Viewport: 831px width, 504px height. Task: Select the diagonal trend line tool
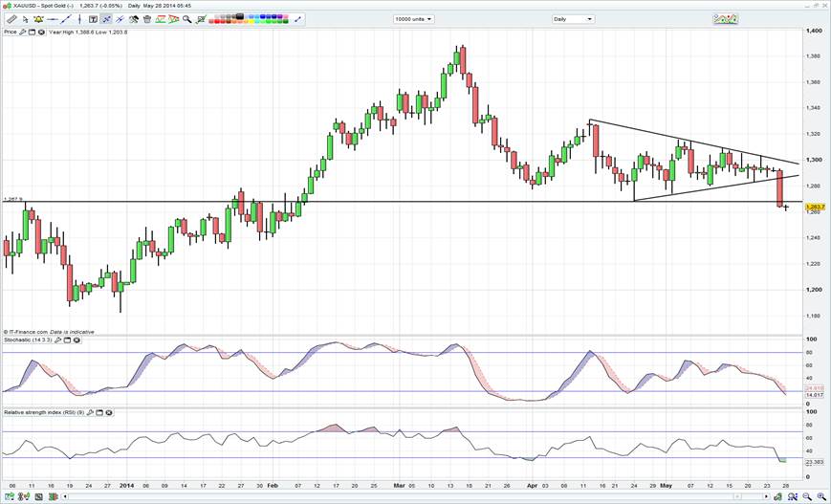(65, 19)
